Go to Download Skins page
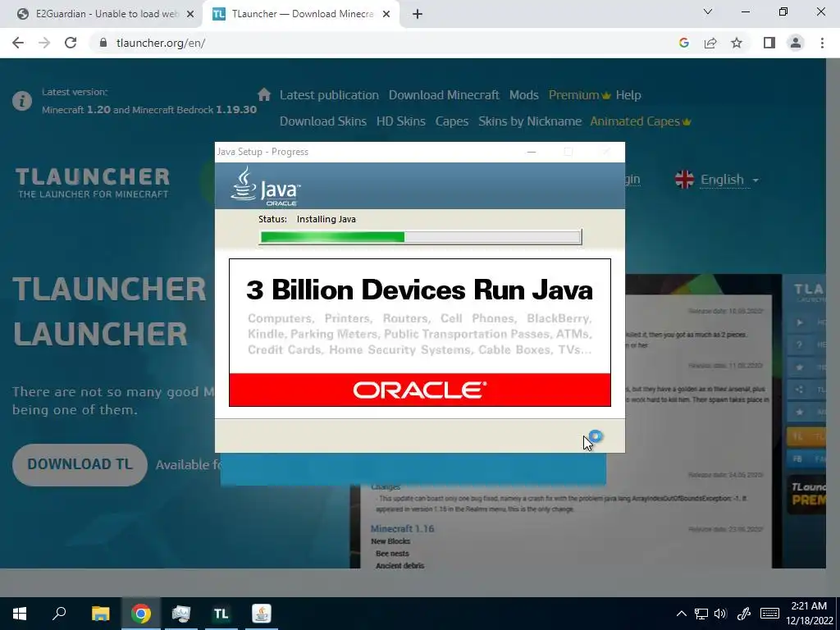The width and height of the screenshot is (840, 630). [323, 121]
